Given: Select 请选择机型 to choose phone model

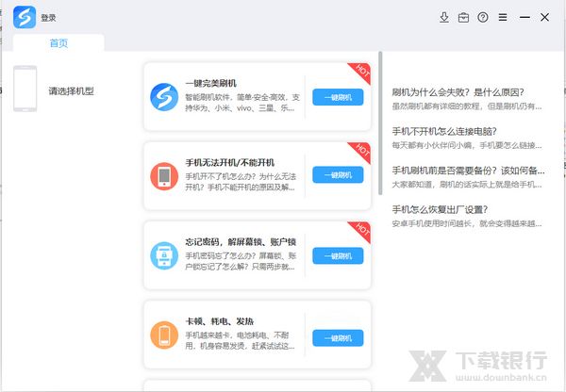Looking at the screenshot, I should (x=72, y=91).
